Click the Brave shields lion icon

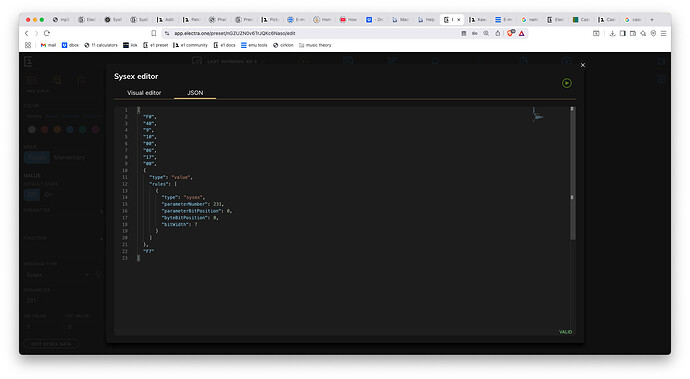pos(510,33)
